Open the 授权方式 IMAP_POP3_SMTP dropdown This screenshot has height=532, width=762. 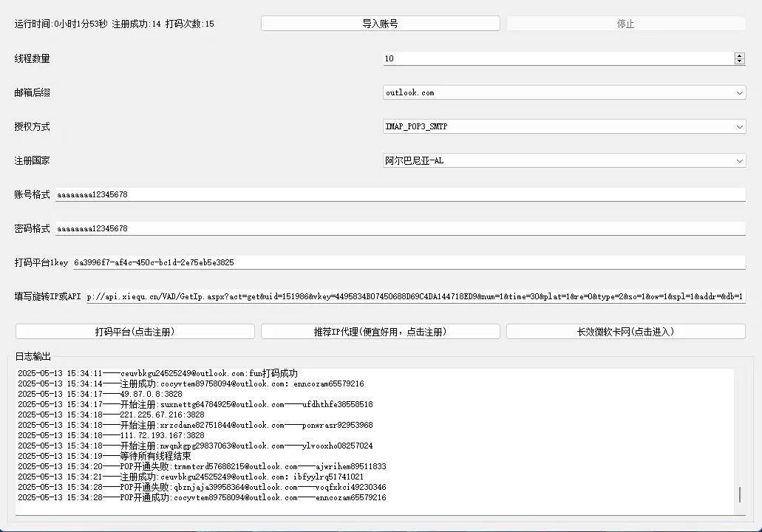coord(564,126)
